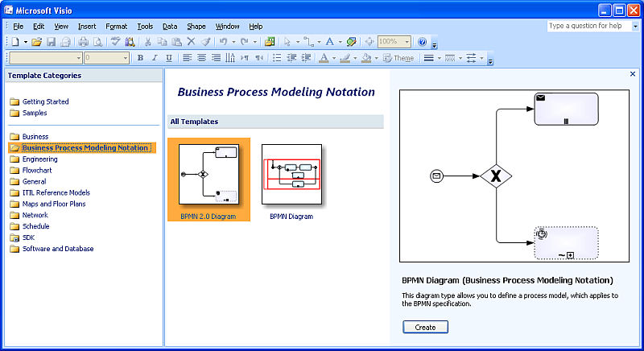Click the Undo arrow icon
Image resolution: width=644 pixels, height=351 pixels.
point(224,42)
